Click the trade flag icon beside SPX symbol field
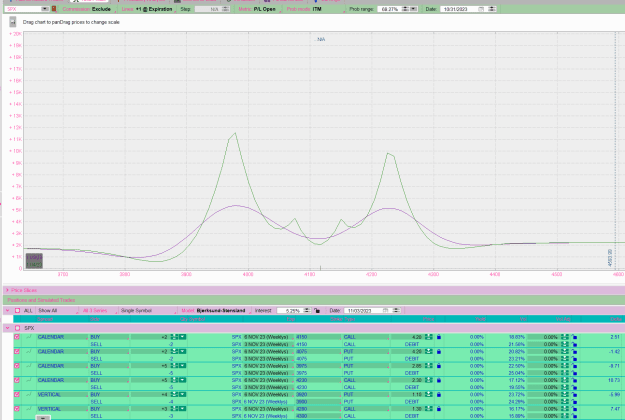Screen dimensions: 625x420 [54, 9]
